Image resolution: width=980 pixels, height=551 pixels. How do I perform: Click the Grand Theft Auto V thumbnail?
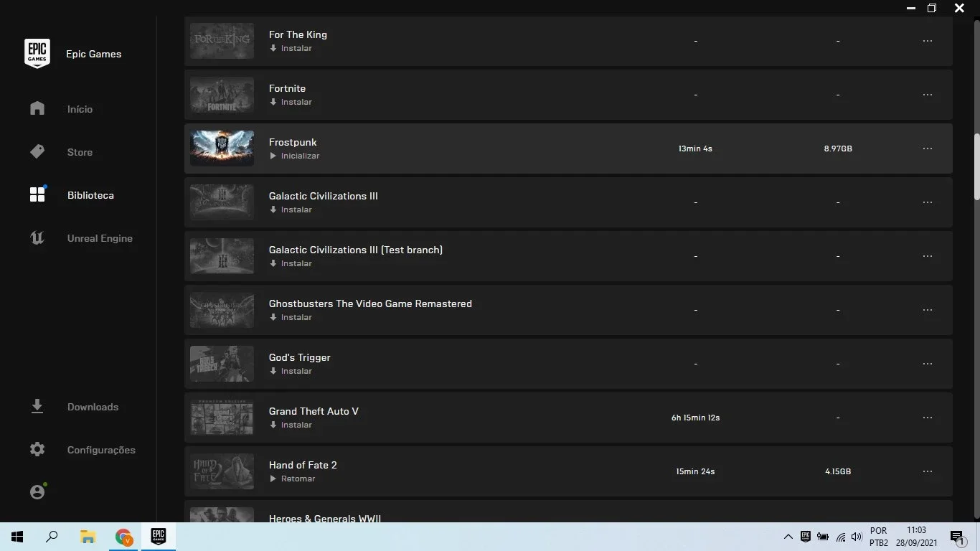[x=222, y=418]
